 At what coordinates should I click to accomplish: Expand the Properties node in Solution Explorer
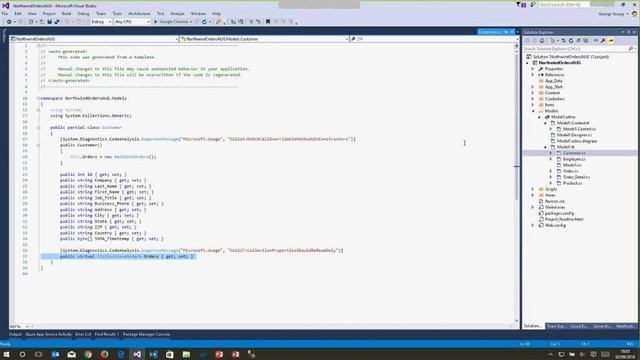[533, 69]
